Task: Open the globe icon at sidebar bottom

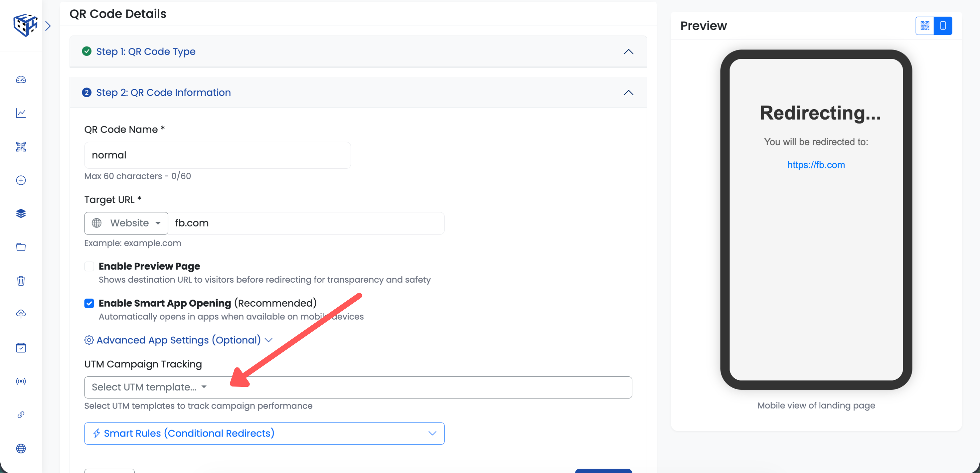Action: click(x=21, y=449)
